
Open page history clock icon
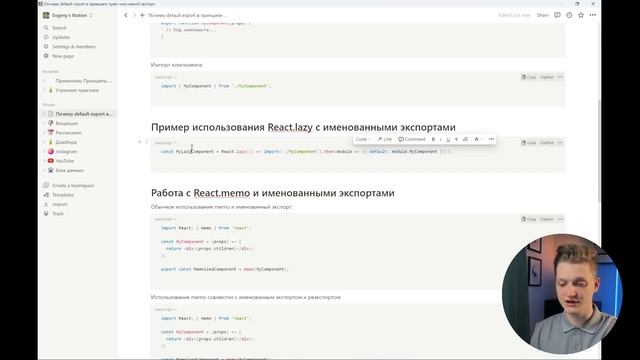click(569, 15)
